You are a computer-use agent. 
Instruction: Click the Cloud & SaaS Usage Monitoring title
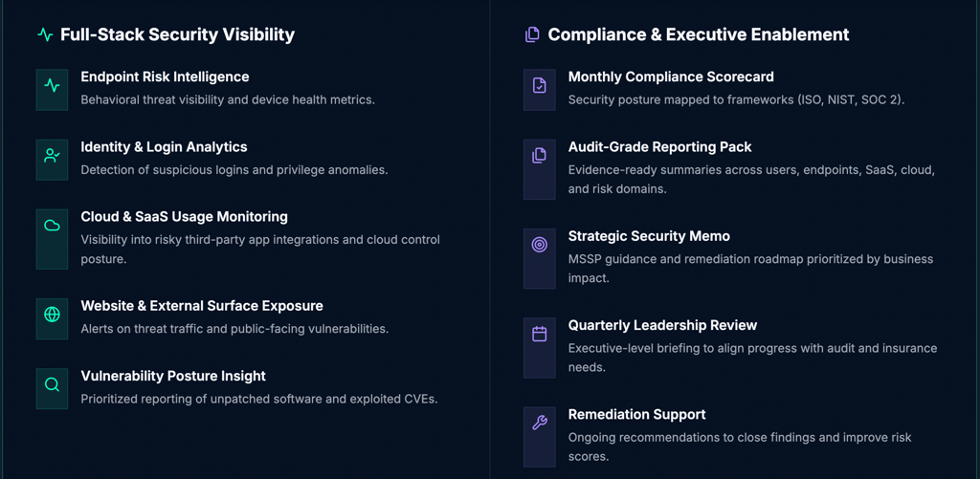184,217
